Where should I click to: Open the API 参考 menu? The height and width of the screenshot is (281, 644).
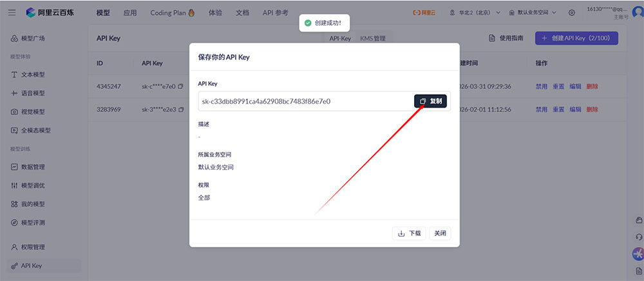pos(275,13)
